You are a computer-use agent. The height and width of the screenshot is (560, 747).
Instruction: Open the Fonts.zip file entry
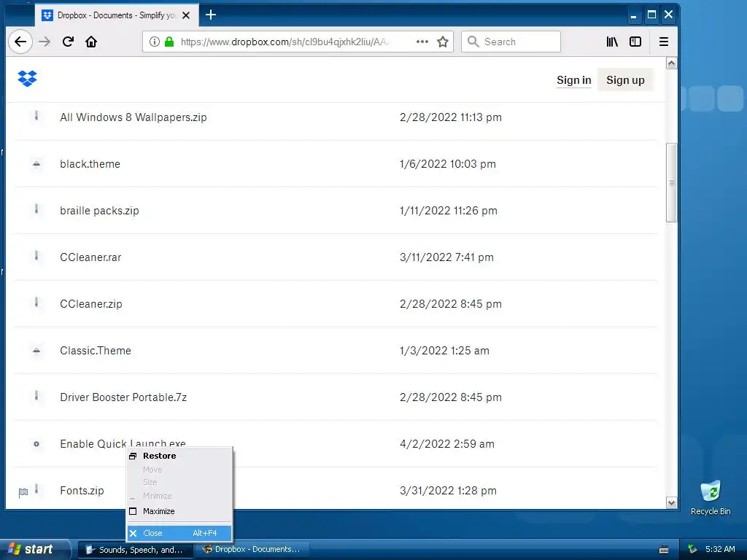(x=82, y=491)
